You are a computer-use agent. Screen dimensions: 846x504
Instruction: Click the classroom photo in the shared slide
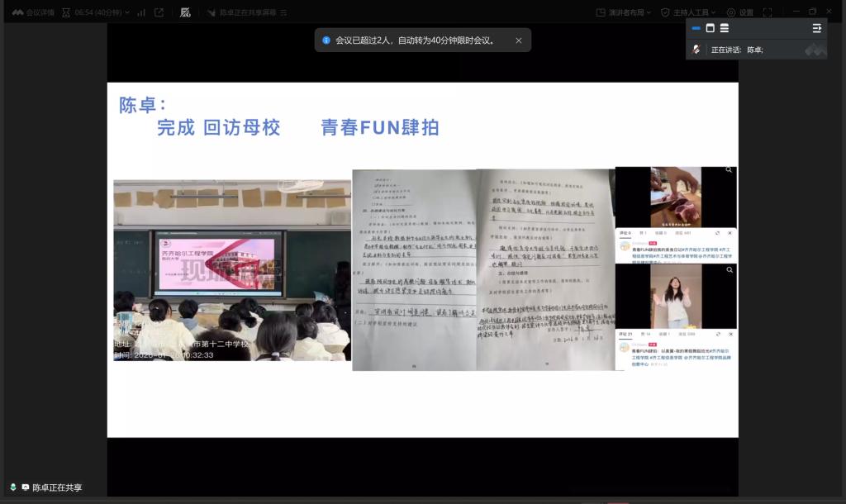232,270
